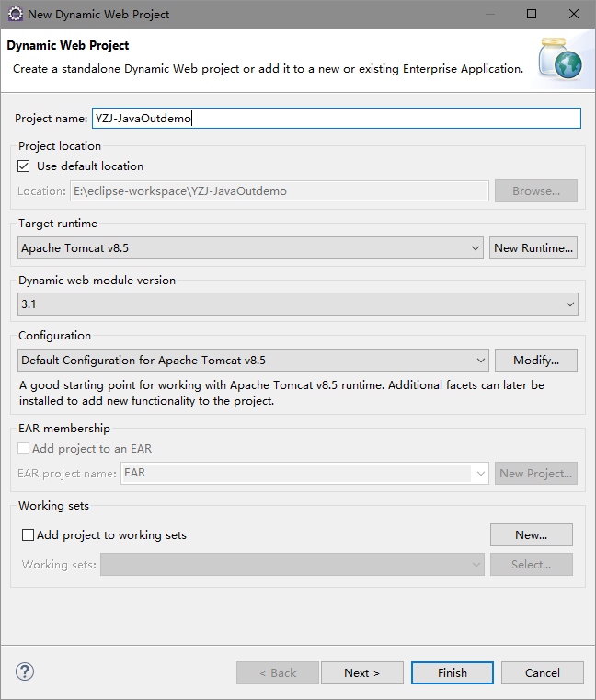Click the greyed-out Location path field
Viewport: 596px width, 700px height.
point(280,191)
